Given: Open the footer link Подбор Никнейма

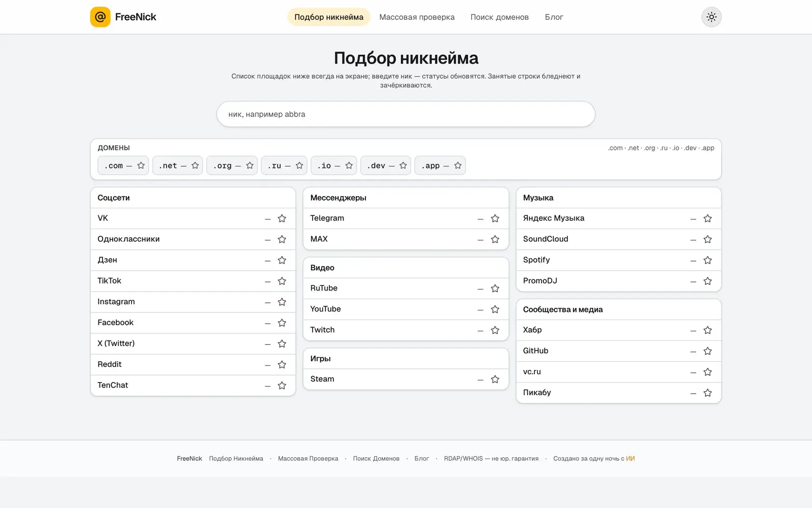Looking at the screenshot, I should coord(236,458).
